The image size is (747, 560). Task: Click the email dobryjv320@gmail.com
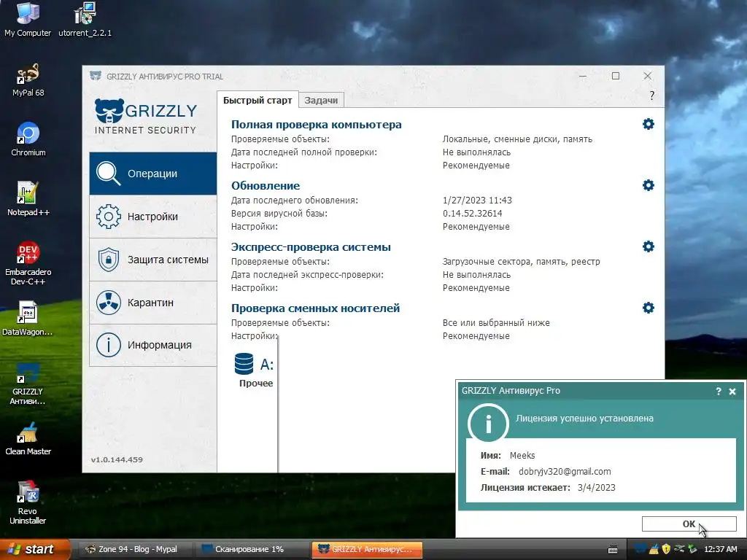[565, 472]
